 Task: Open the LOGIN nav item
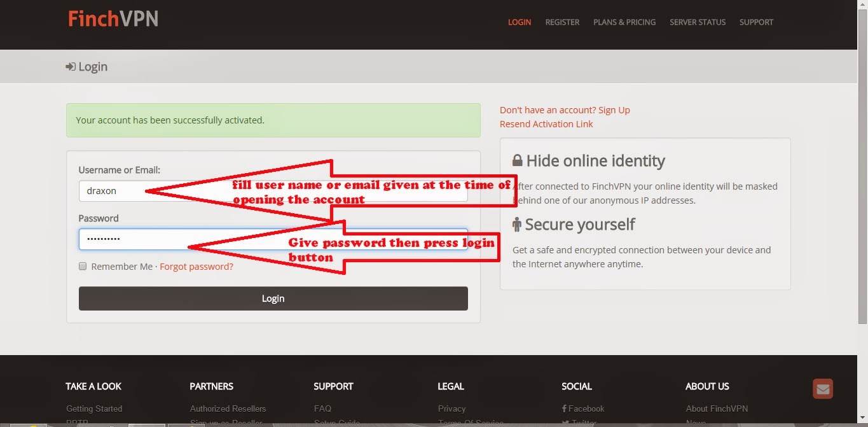(x=520, y=22)
